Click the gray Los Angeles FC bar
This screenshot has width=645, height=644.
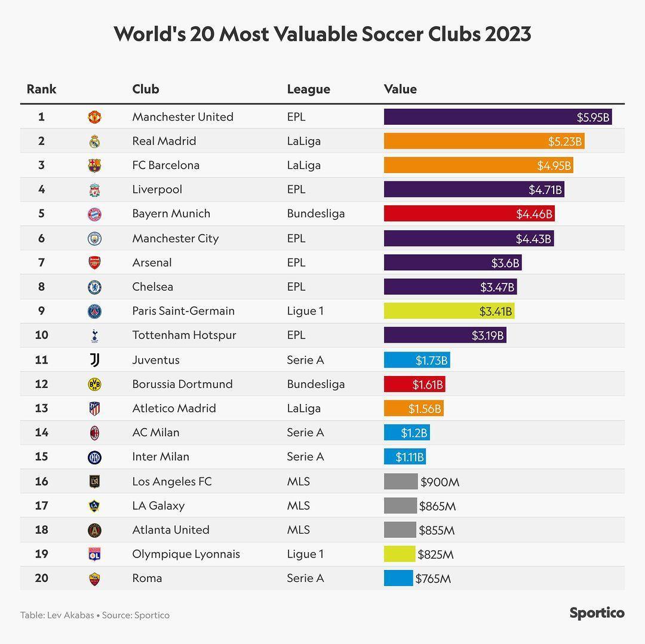401,481
